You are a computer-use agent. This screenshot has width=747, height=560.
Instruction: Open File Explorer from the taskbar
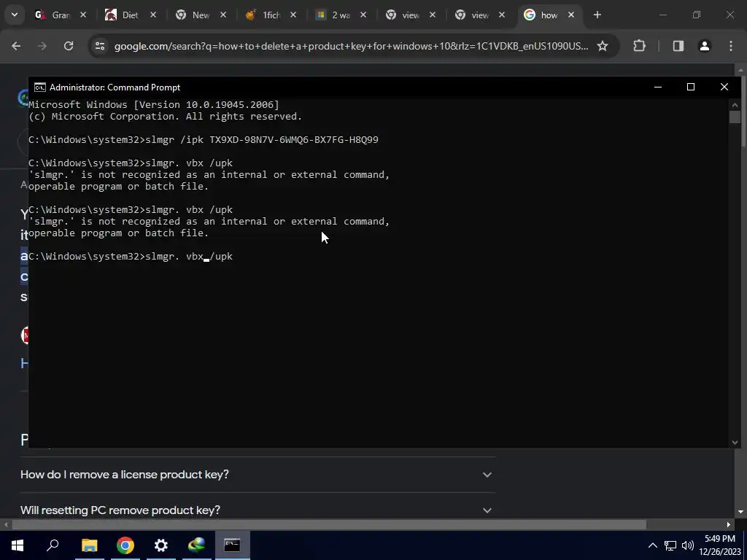[x=89, y=545]
